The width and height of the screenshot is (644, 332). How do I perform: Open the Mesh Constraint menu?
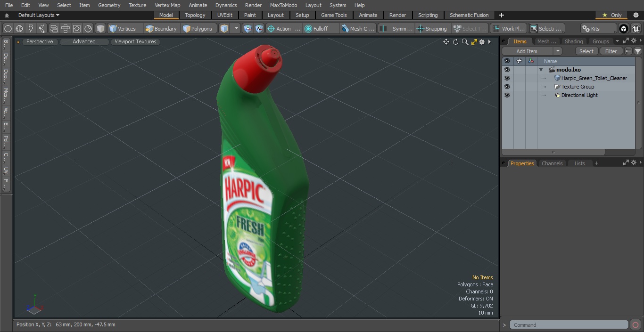click(358, 29)
